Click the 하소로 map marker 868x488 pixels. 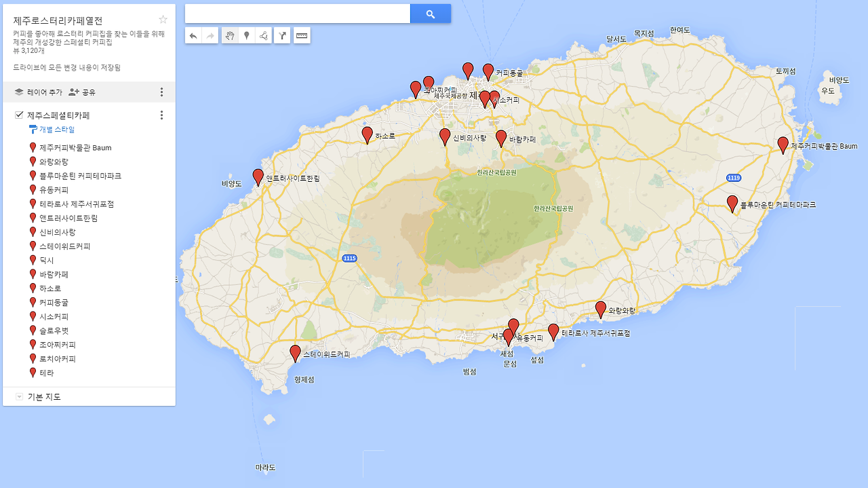pyautogui.click(x=368, y=134)
